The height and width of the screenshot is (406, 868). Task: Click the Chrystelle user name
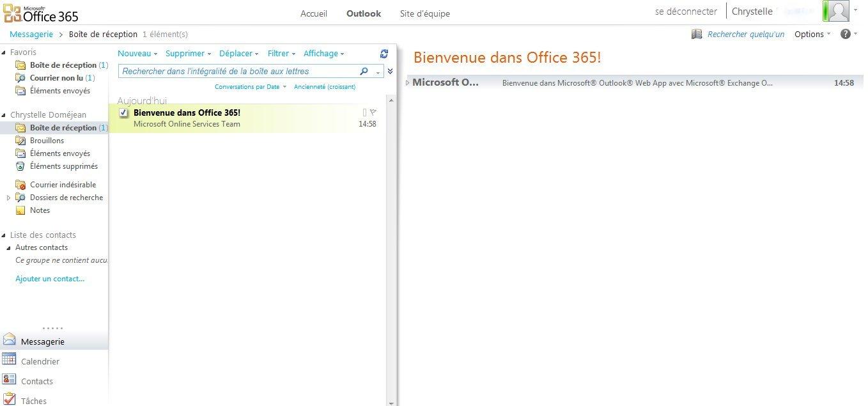(752, 12)
